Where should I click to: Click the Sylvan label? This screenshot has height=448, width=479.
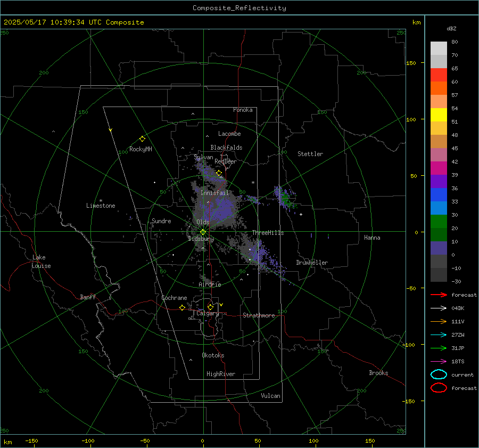coord(203,157)
